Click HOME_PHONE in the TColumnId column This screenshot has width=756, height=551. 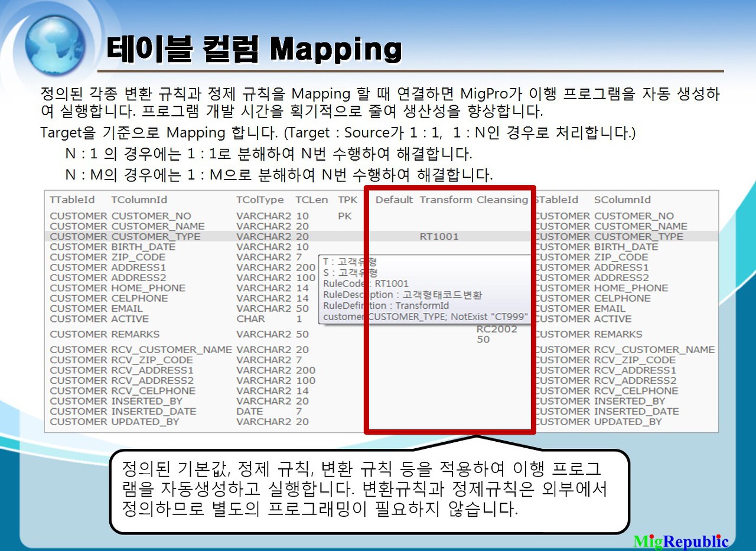tap(148, 288)
